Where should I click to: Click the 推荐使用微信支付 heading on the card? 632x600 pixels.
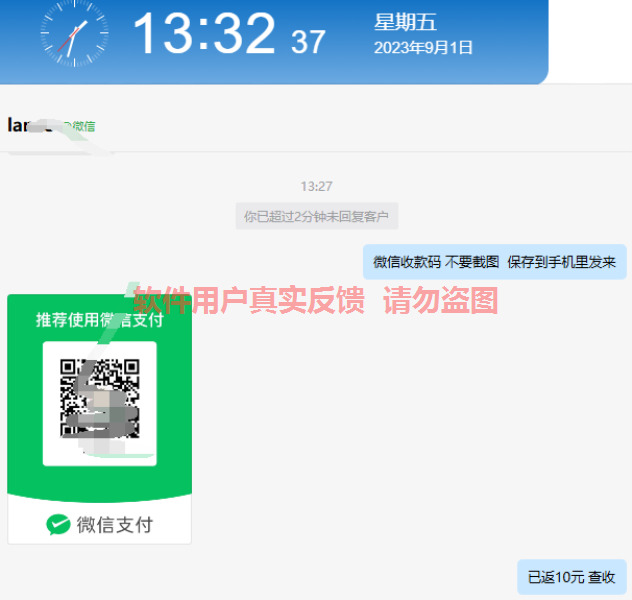pyautogui.click(x=100, y=320)
